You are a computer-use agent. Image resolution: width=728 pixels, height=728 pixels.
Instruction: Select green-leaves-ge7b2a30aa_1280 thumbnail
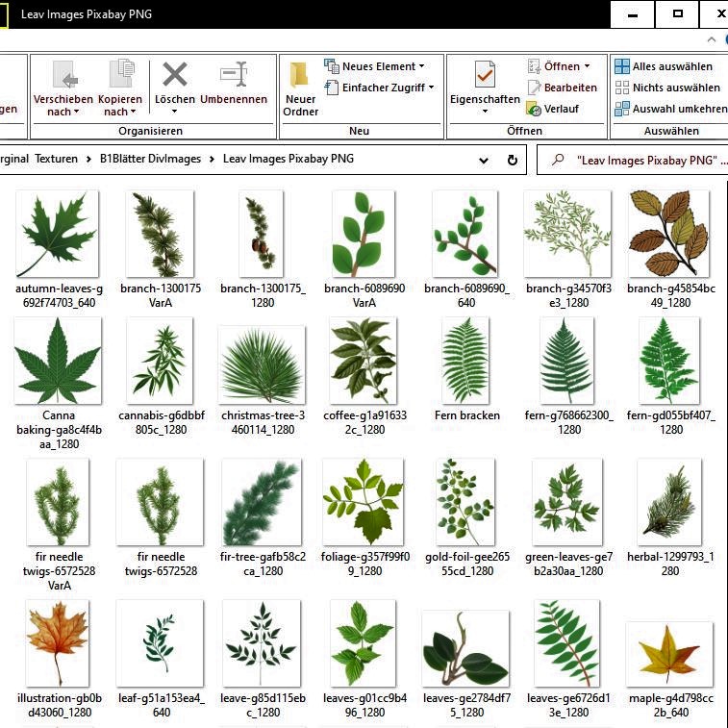[x=567, y=502]
